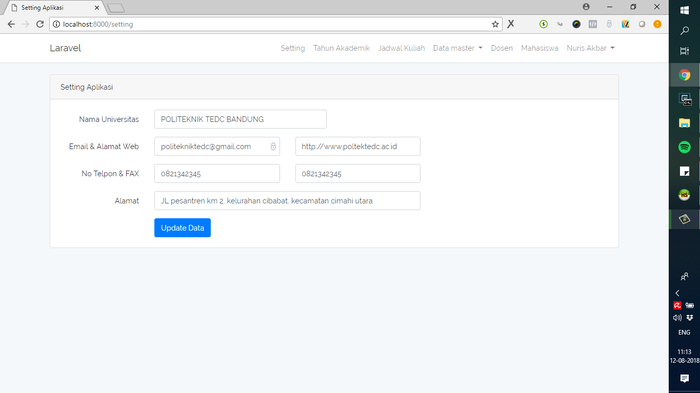Select the Setting Aplikasi browser tab

pyautogui.click(x=54, y=8)
